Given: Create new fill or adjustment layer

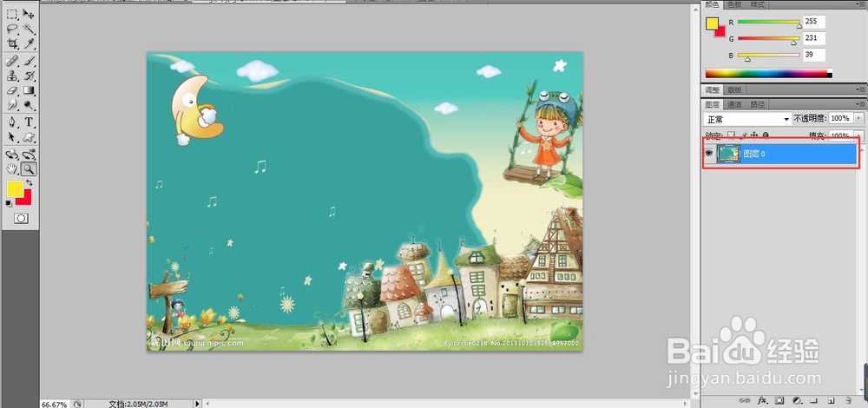Looking at the screenshot, I should 797,399.
